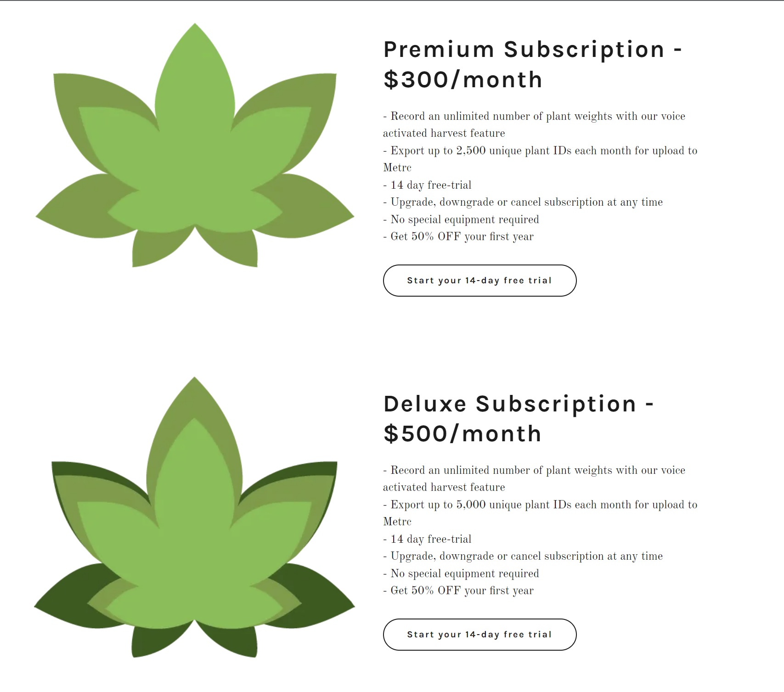Click Premium's 'Get 50% OFF' first year line
The height and width of the screenshot is (692, 784).
[x=458, y=236]
